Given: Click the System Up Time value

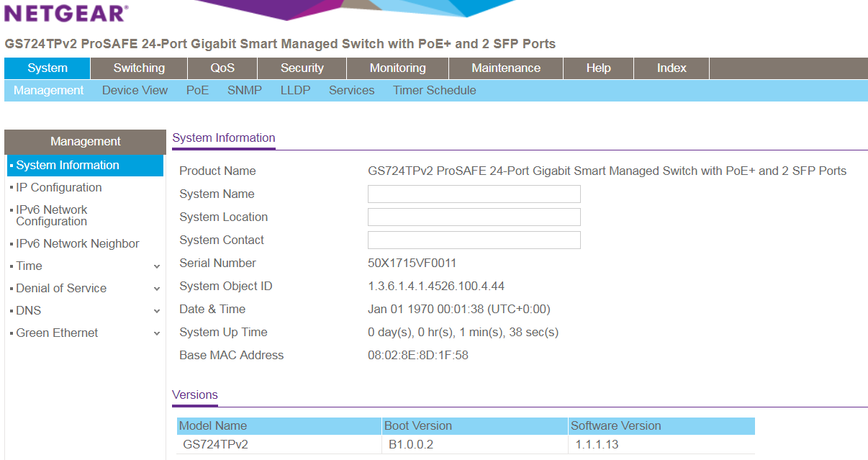Looking at the screenshot, I should tap(464, 333).
